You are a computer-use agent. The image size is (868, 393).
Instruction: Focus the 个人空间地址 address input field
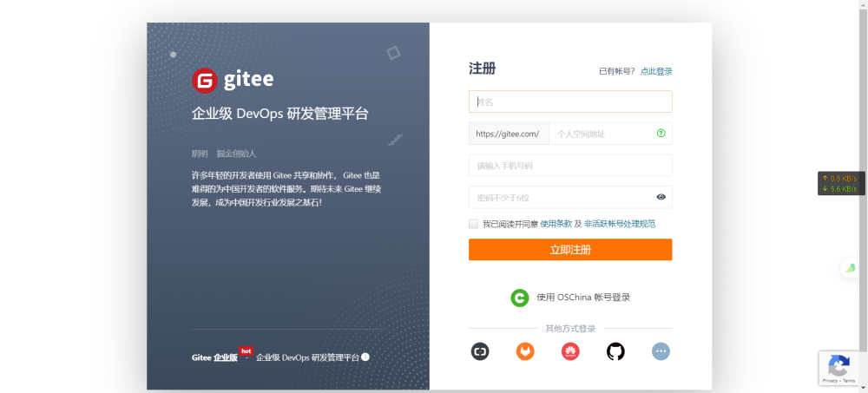click(610, 134)
